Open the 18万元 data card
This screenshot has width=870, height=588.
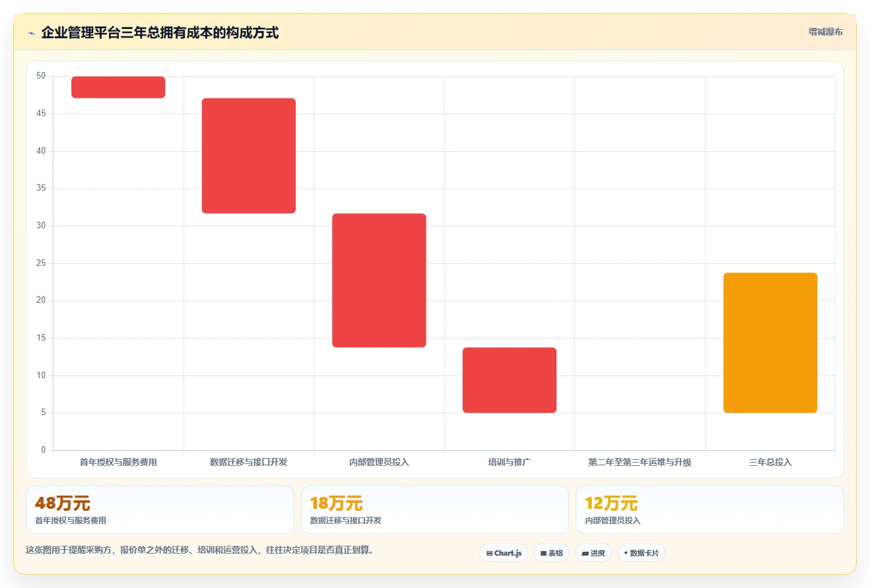435,509
